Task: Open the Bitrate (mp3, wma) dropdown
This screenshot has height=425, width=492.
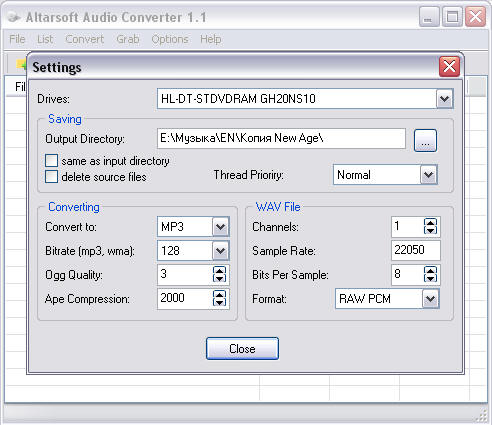Action: tap(220, 251)
